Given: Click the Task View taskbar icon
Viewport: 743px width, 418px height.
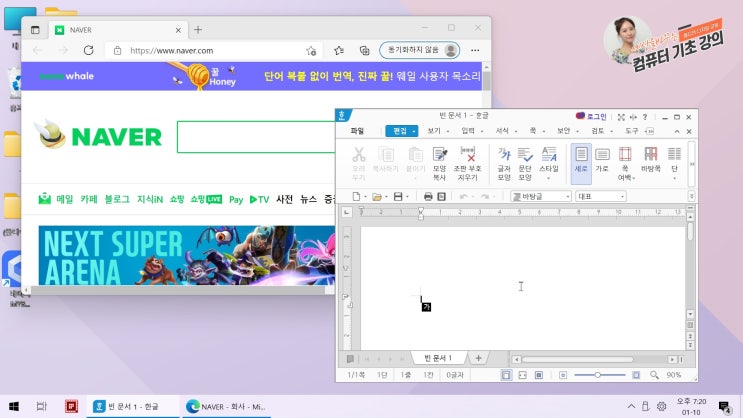Looking at the screenshot, I should click(x=42, y=406).
